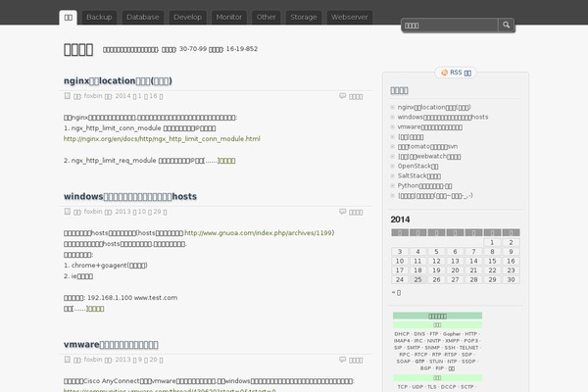Screen dimensions: 588x392
Task: Click calendar day 1
Action: (x=492, y=242)
